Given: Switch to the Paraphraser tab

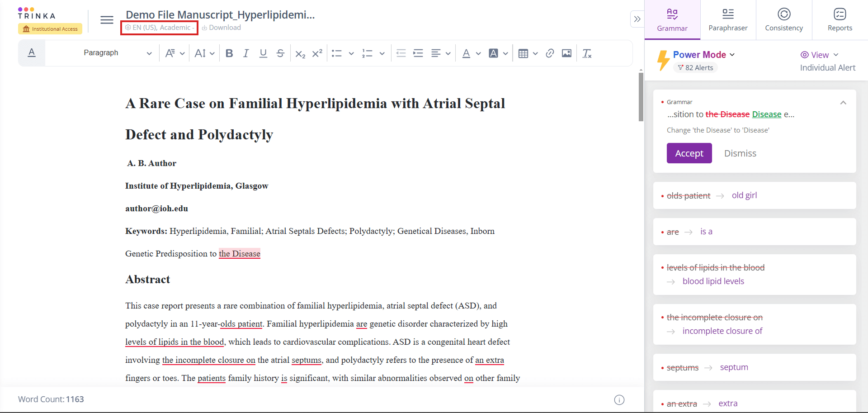Looking at the screenshot, I should click(728, 20).
